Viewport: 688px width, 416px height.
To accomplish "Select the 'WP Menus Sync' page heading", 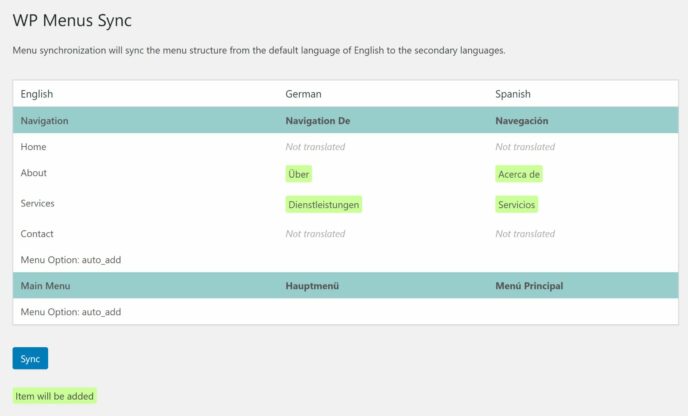I will tap(72, 21).
